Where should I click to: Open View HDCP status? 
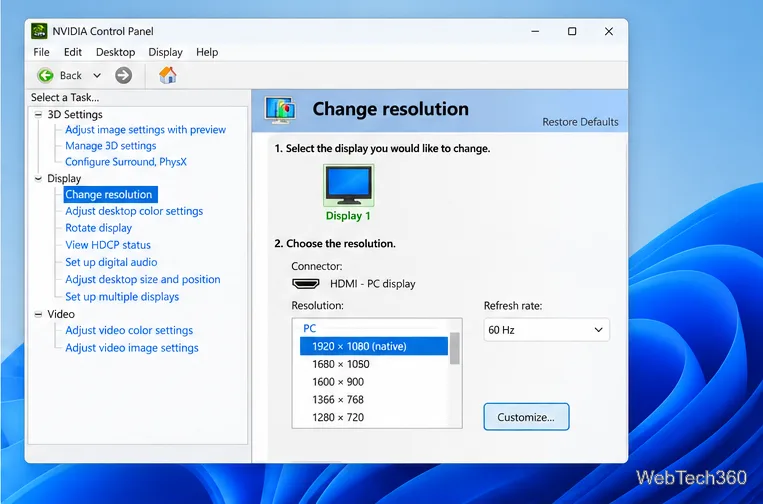point(108,245)
